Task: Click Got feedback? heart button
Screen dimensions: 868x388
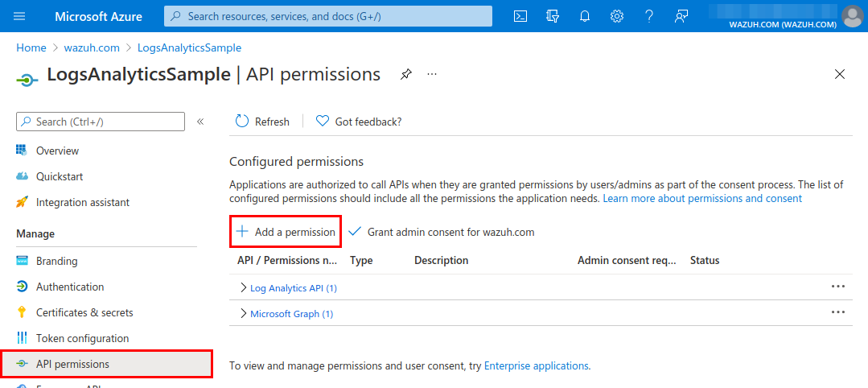Action: pyautogui.click(x=358, y=122)
